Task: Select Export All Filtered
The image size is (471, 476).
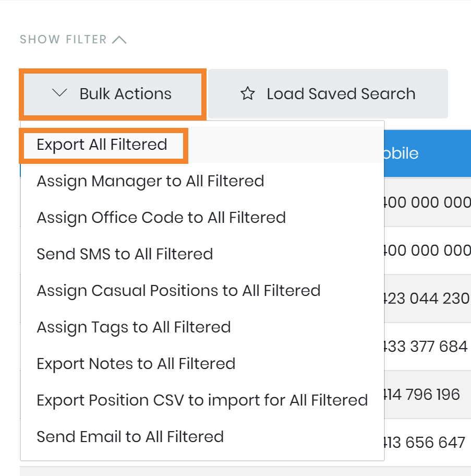Action: click(102, 145)
